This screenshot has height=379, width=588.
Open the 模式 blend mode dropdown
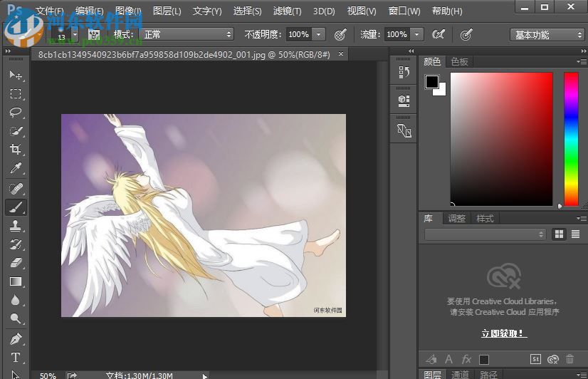point(188,34)
